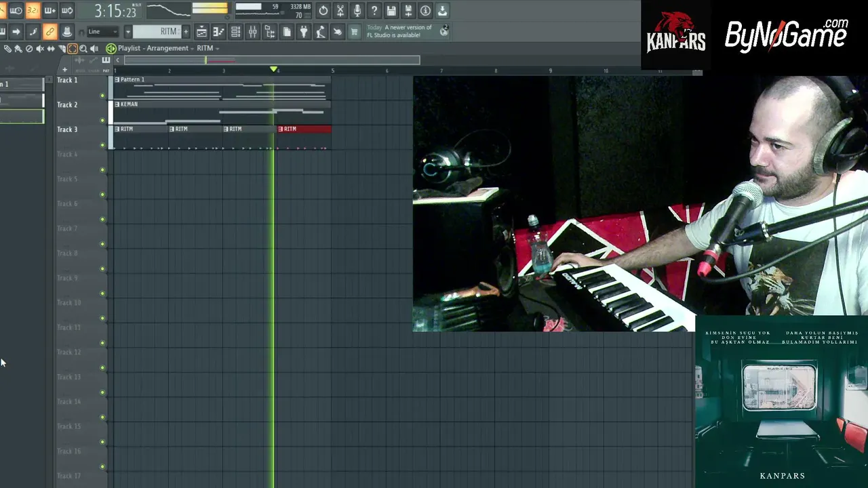This screenshot has width=868, height=488.
Task: Toggle the loop recording button
Action: [67, 11]
